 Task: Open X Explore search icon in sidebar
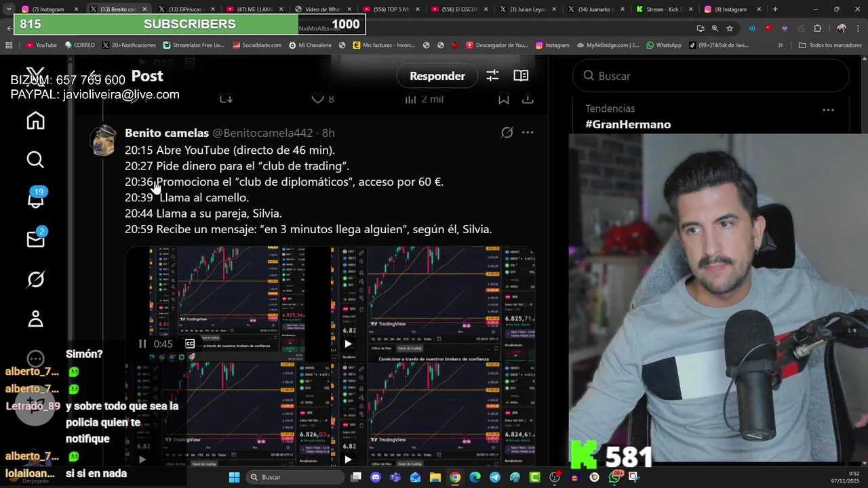35,160
